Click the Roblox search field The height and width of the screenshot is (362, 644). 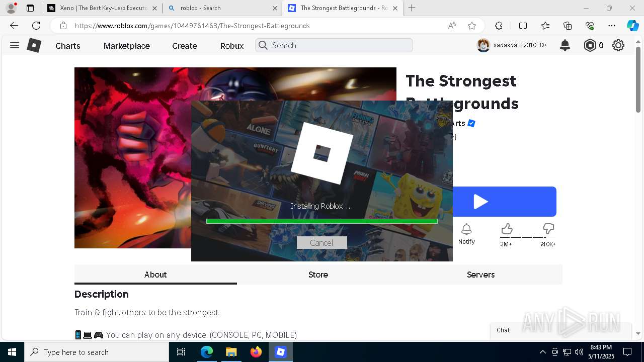(x=334, y=45)
